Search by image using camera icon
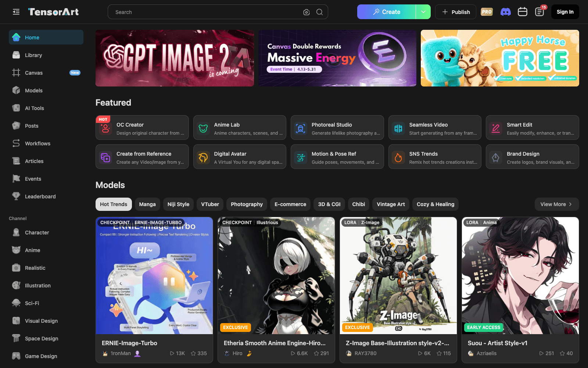Image resolution: width=588 pixels, height=368 pixels. coord(306,12)
